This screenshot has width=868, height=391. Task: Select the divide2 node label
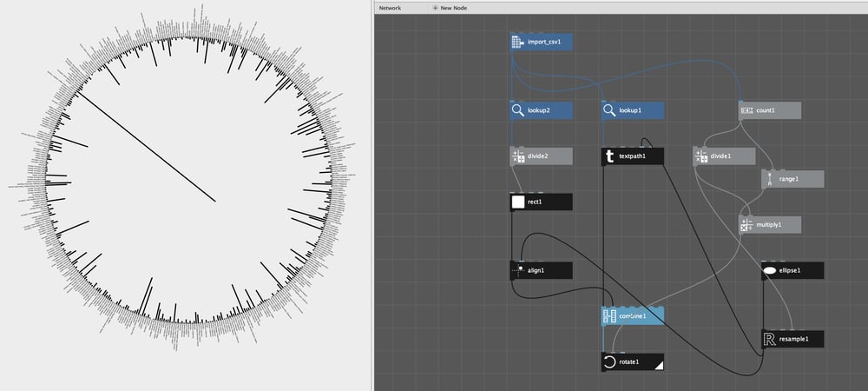[x=538, y=156]
